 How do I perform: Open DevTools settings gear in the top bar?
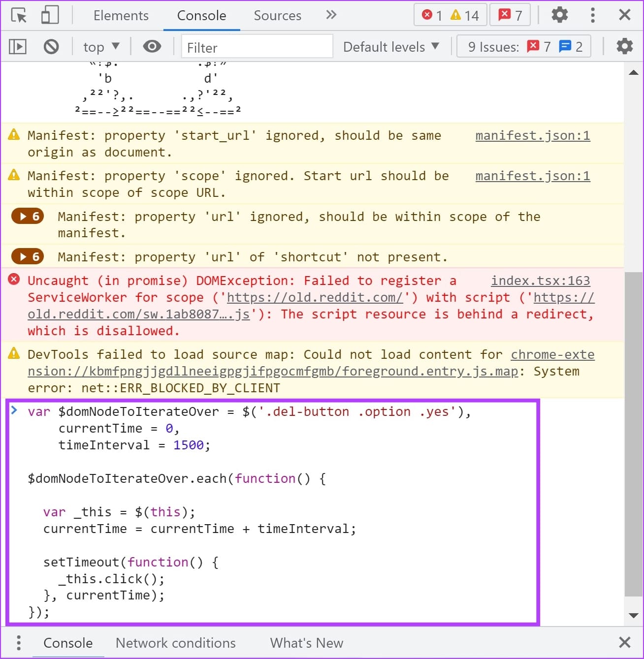pos(559,15)
